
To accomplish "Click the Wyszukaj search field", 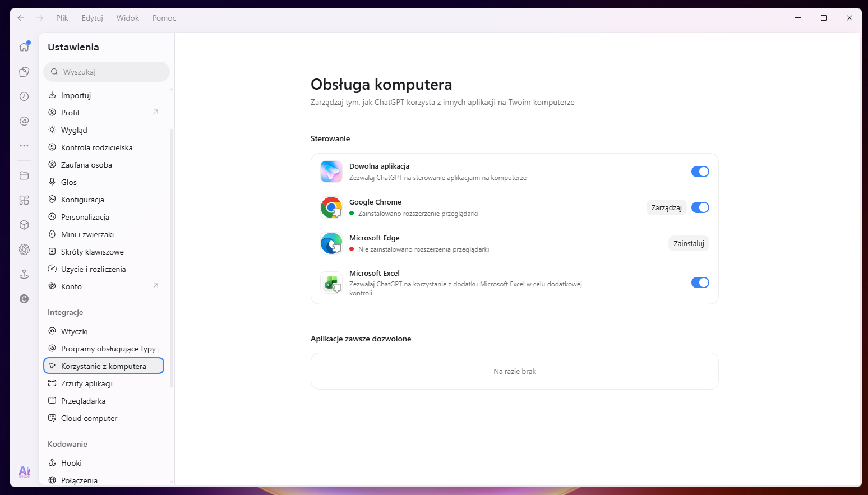I will [x=107, y=72].
